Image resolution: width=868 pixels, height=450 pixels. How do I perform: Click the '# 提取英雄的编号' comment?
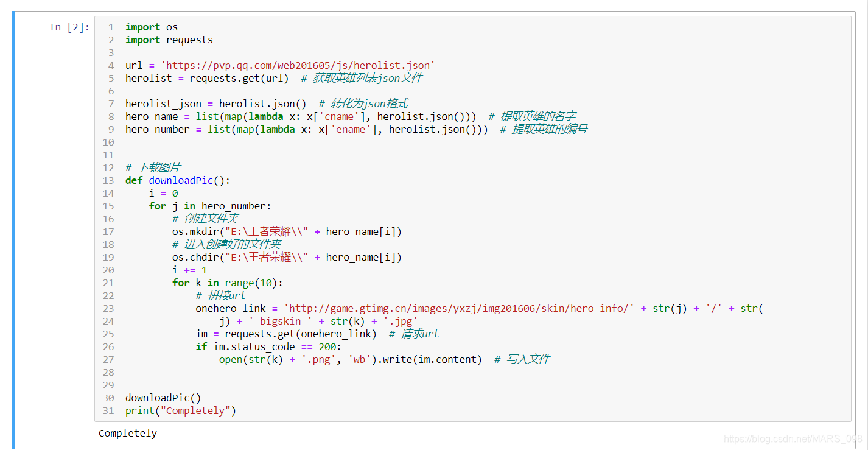pos(544,129)
